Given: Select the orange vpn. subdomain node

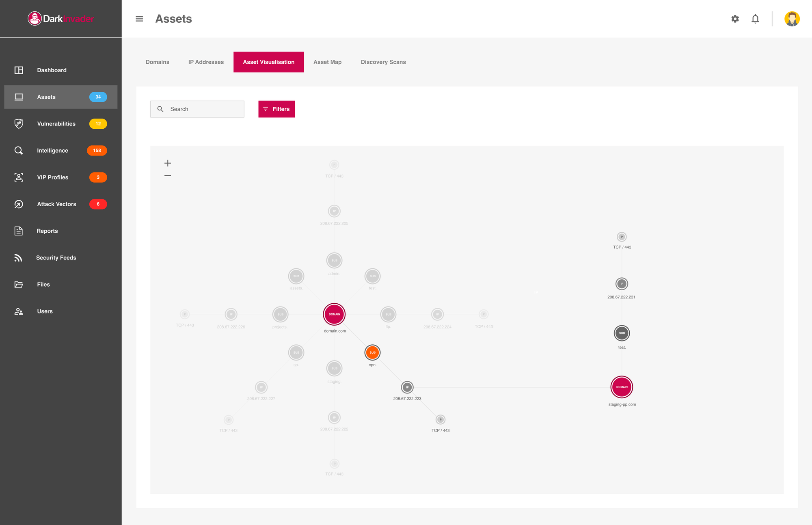Looking at the screenshot, I should click(372, 352).
